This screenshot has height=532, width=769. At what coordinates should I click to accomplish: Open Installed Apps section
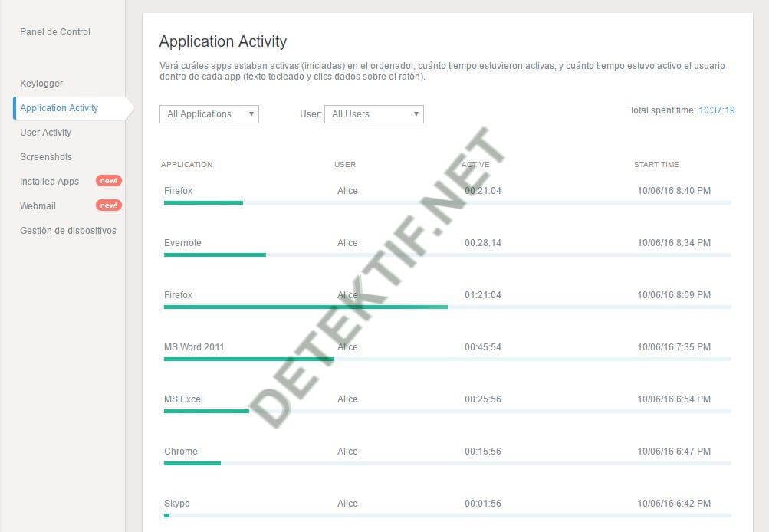click(x=49, y=182)
